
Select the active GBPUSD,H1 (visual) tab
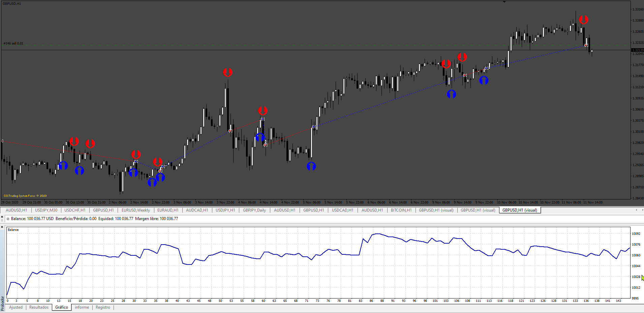click(x=520, y=210)
